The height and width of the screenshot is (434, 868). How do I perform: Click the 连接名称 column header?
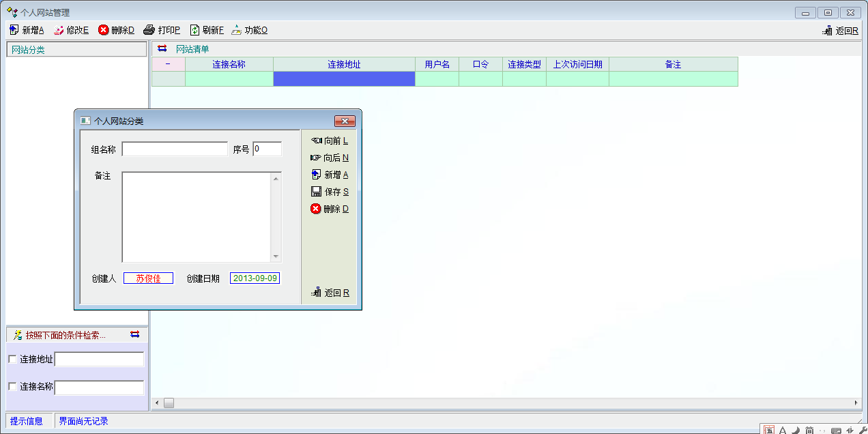[229, 64]
